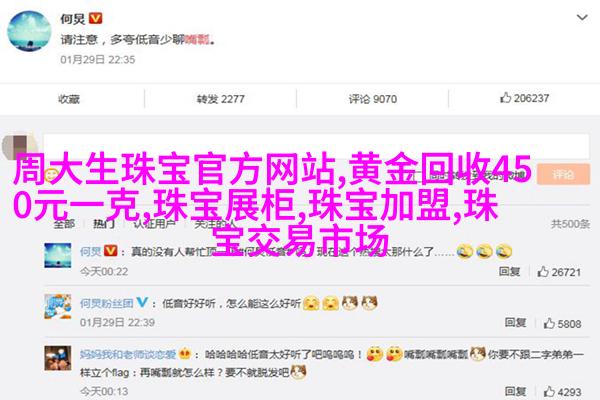Viewport: 600px width, 400px height.
Task: Open the 转发 2277 repost option
Action: coord(220,99)
